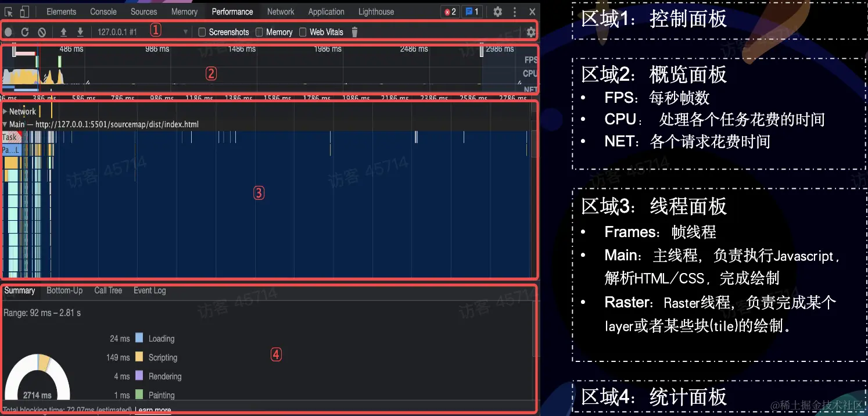Click the right overview window handle
The width and height of the screenshot is (868, 416).
click(482, 51)
